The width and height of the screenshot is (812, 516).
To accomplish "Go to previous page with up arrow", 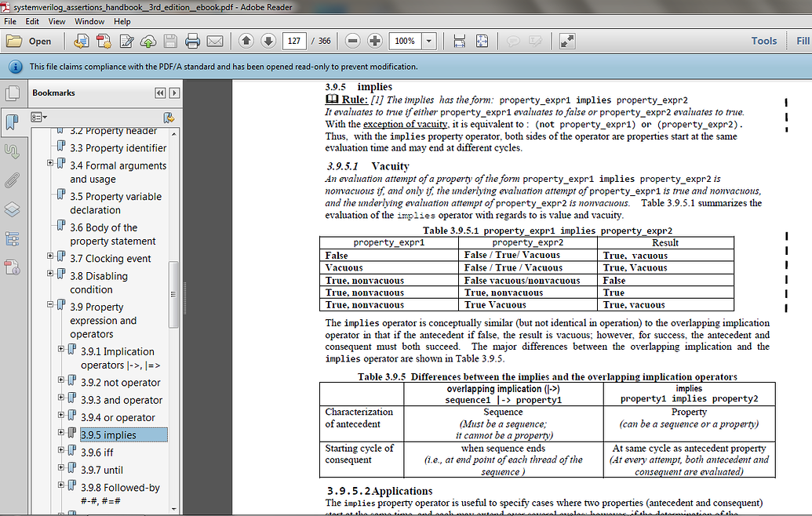I will click(246, 41).
